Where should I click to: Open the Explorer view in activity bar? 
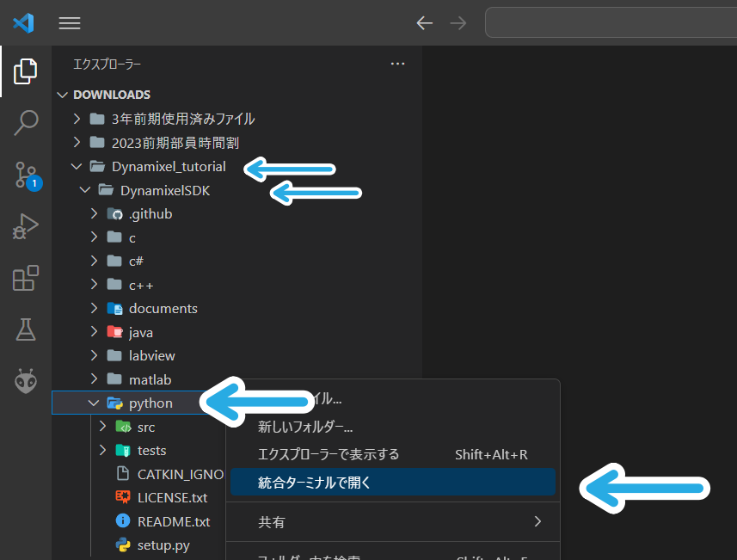(x=26, y=71)
